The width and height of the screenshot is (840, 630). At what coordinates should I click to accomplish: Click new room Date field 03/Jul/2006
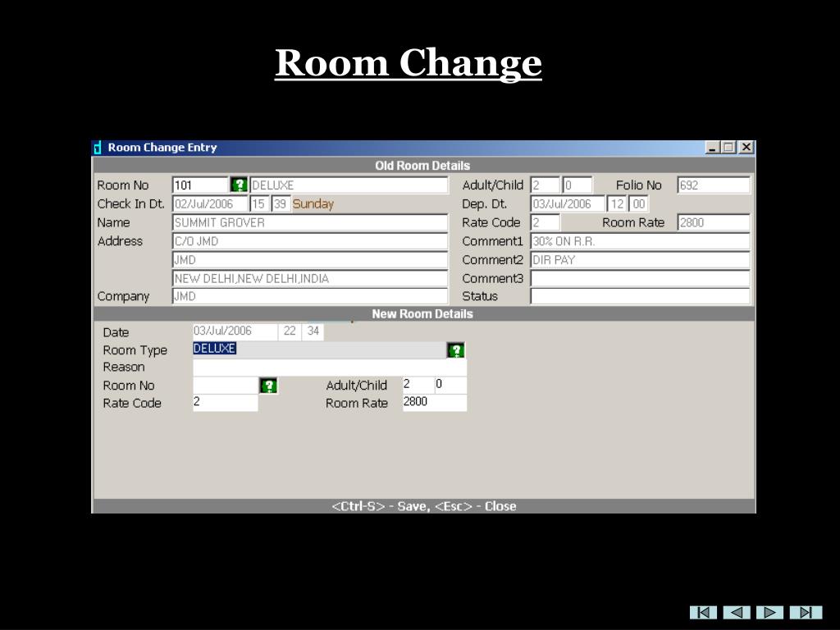[235, 331]
